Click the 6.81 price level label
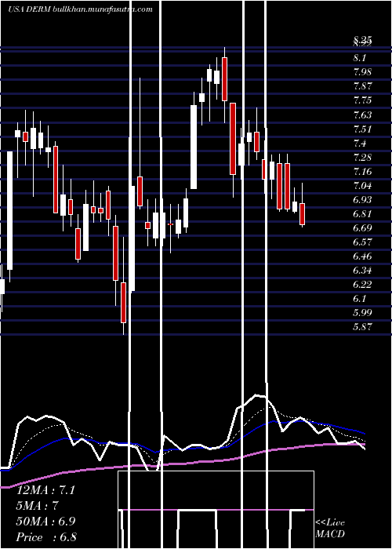This screenshot has width=392, height=549. [x=362, y=214]
